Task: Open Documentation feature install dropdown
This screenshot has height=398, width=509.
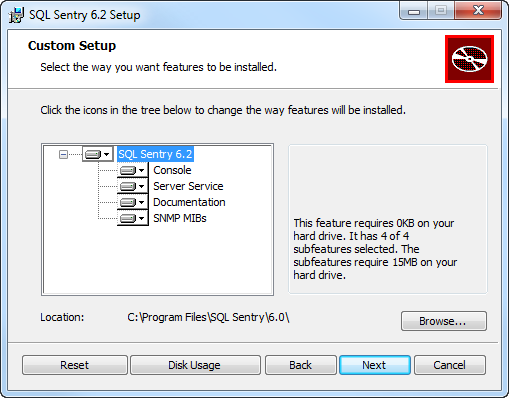Action: pyautogui.click(x=132, y=202)
